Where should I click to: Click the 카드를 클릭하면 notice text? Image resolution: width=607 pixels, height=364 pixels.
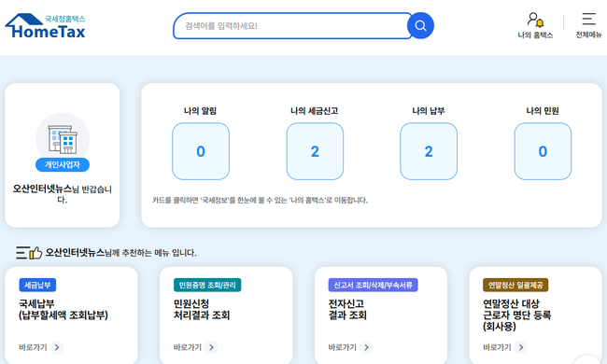(260, 200)
